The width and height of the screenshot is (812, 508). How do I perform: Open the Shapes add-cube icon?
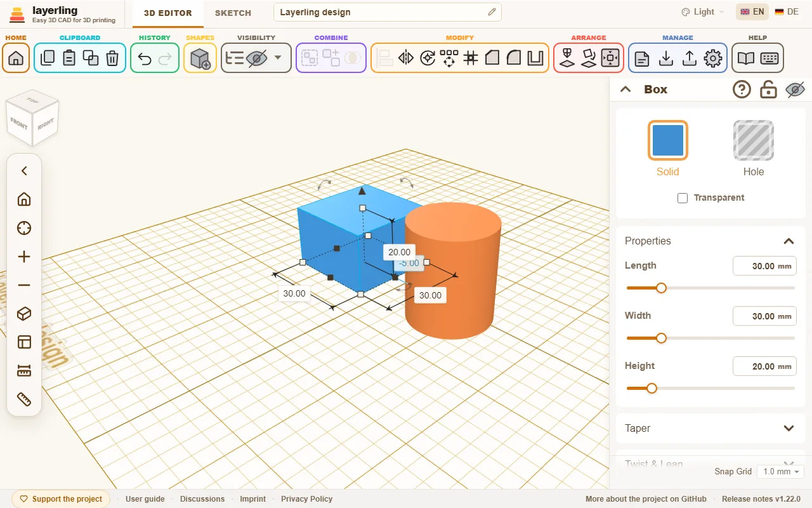[200, 58]
